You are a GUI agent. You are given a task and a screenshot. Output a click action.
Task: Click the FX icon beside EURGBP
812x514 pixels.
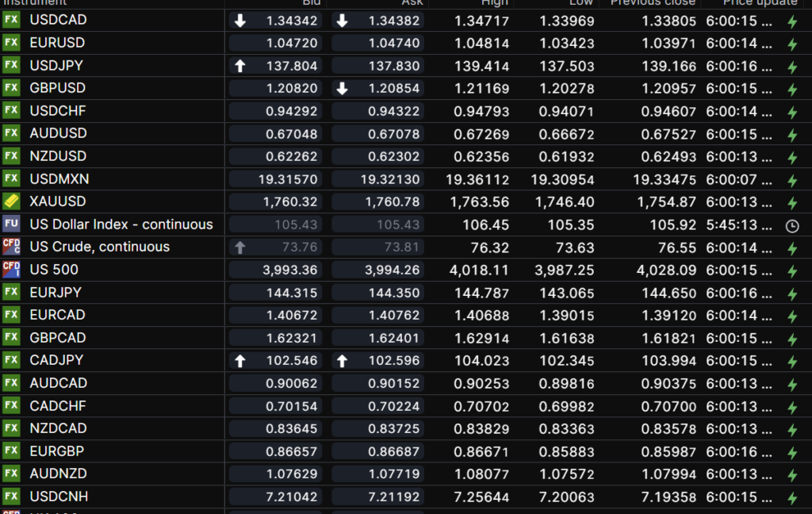pyautogui.click(x=11, y=451)
